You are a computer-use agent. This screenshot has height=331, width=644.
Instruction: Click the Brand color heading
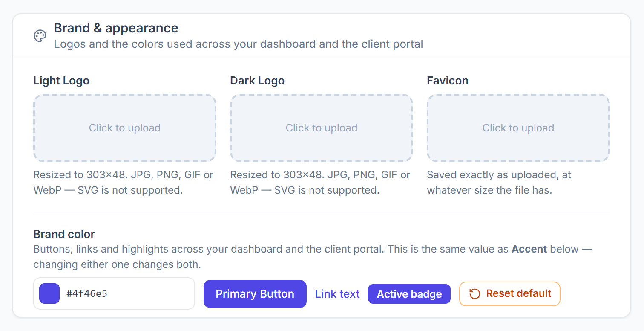coord(64,234)
